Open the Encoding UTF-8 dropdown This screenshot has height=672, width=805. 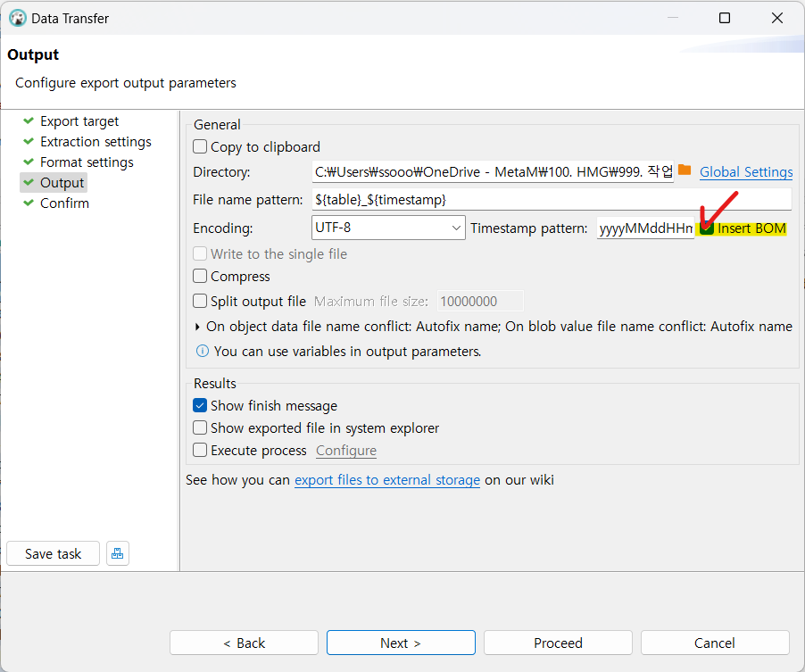click(x=388, y=228)
